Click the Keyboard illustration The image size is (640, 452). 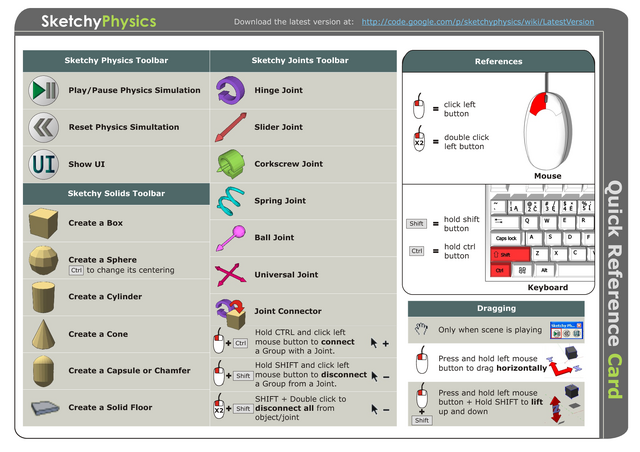[540, 233]
